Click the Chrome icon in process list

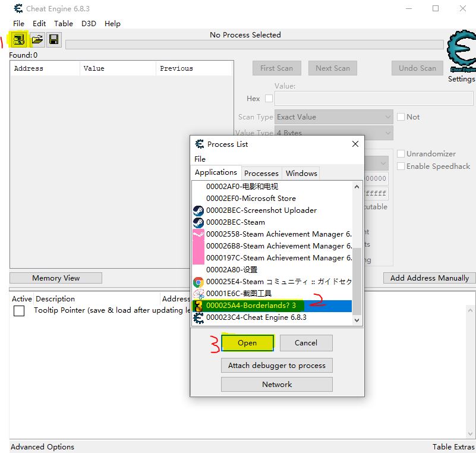(x=198, y=282)
